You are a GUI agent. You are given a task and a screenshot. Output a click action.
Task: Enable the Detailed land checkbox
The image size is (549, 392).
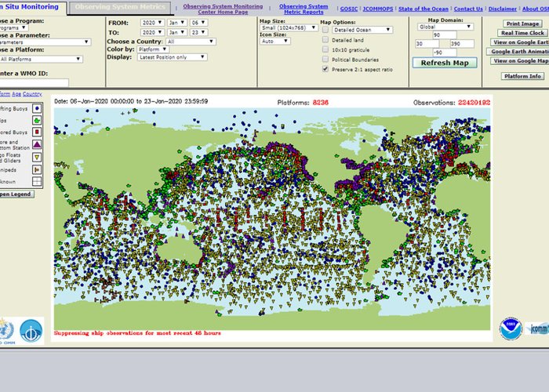(x=325, y=39)
